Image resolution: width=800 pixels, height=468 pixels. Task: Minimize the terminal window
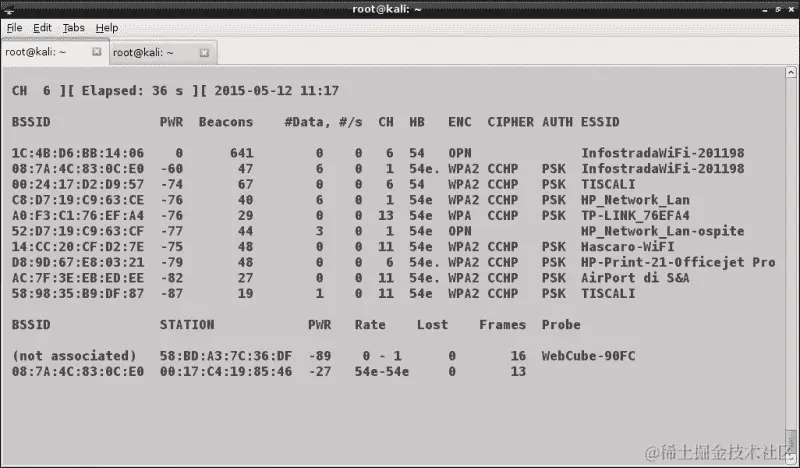(x=764, y=9)
